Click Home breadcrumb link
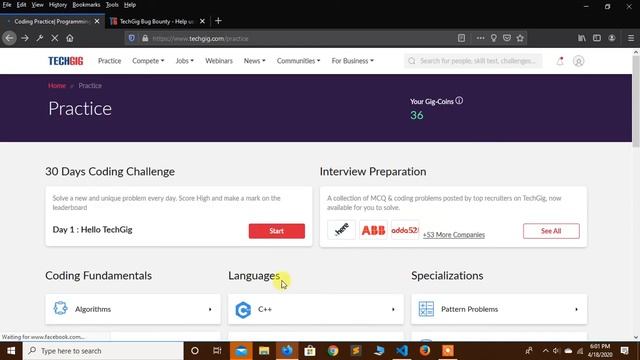This screenshot has width=640, height=360. (x=57, y=86)
